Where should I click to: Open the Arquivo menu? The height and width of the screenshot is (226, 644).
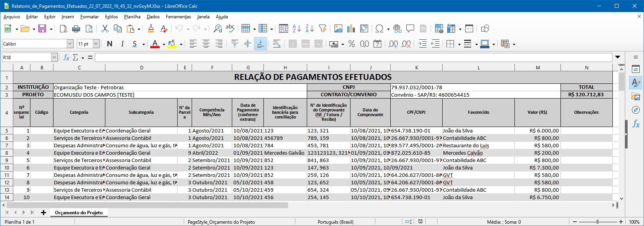(x=12, y=17)
